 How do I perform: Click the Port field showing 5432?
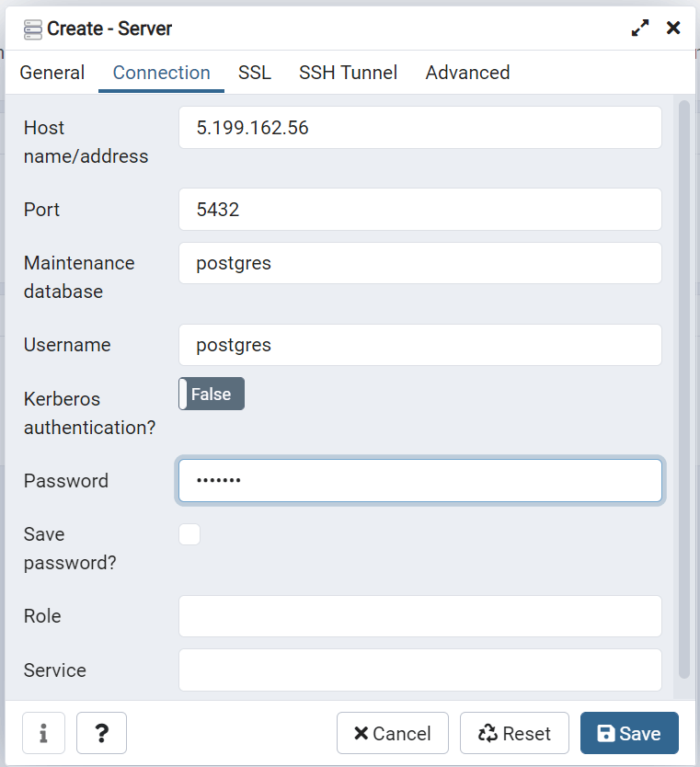(x=419, y=210)
